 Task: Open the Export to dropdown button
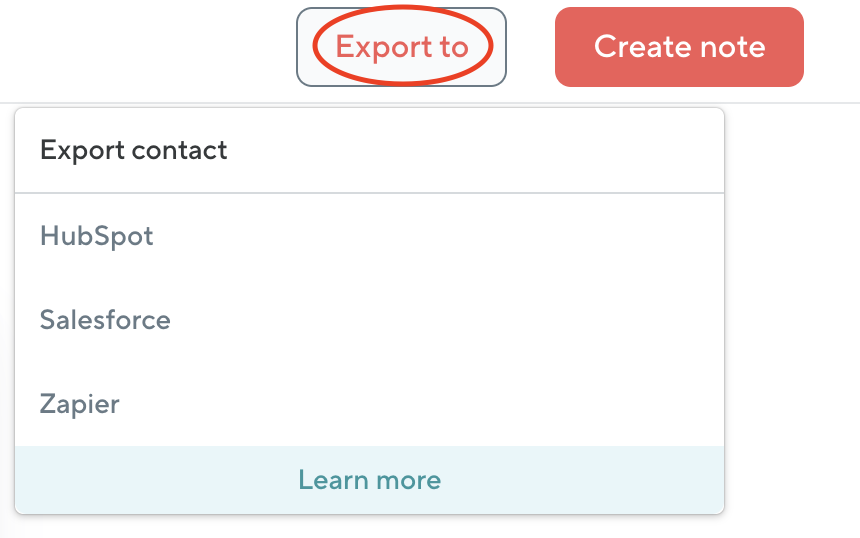click(x=401, y=47)
